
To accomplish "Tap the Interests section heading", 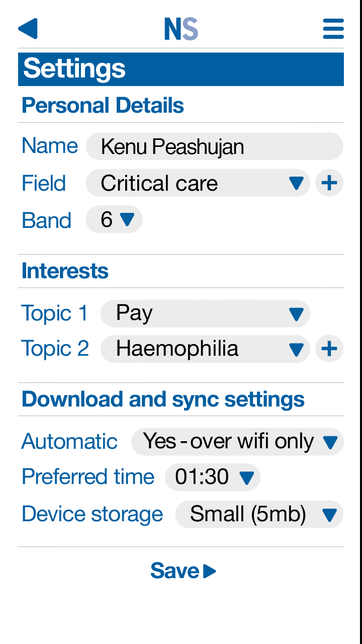I will point(65,271).
